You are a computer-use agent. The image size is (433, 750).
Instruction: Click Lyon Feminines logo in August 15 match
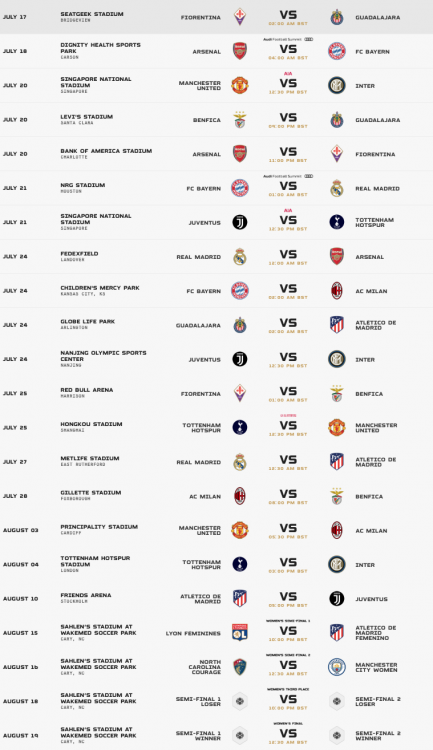pyautogui.click(x=240, y=632)
